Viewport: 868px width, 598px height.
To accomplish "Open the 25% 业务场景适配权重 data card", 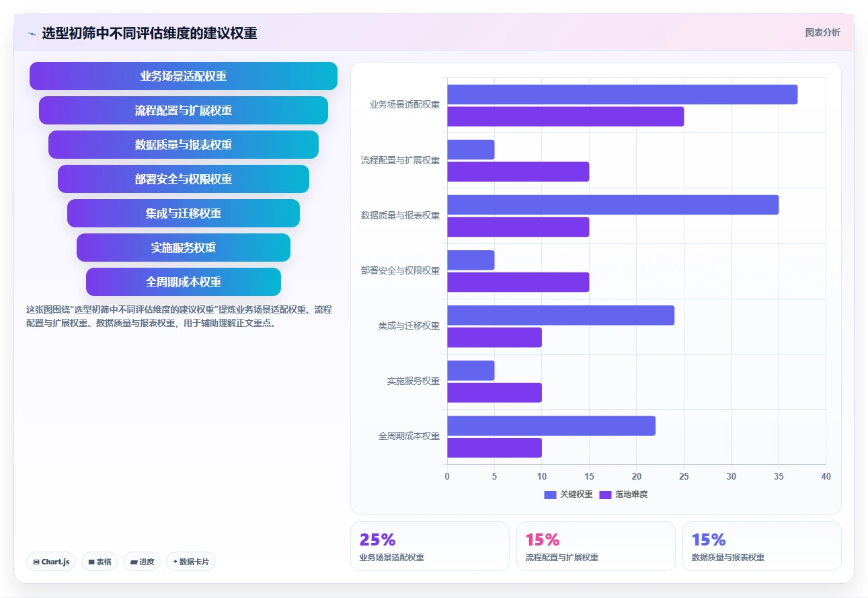I will (430, 546).
